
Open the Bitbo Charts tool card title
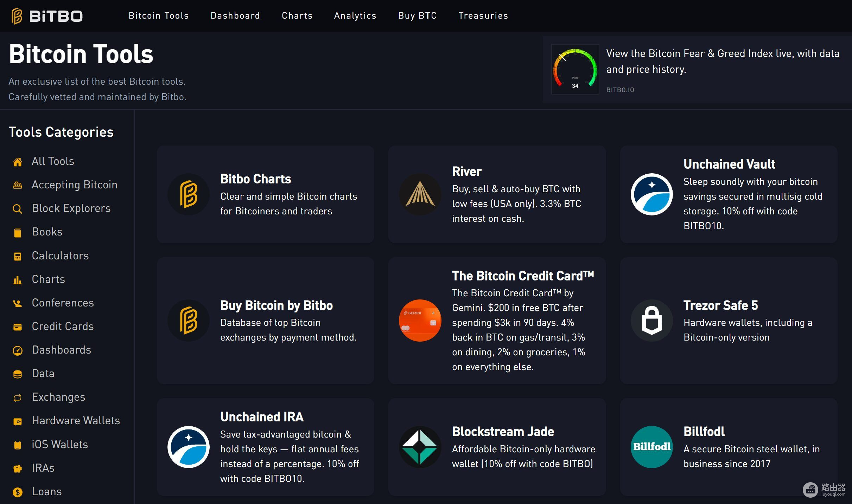255,179
